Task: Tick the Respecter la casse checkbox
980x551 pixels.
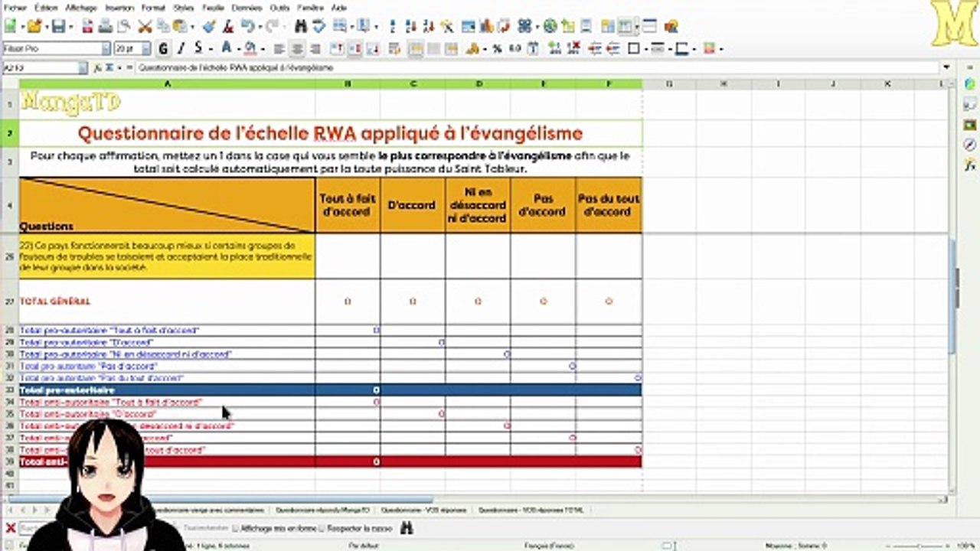Action: click(322, 528)
